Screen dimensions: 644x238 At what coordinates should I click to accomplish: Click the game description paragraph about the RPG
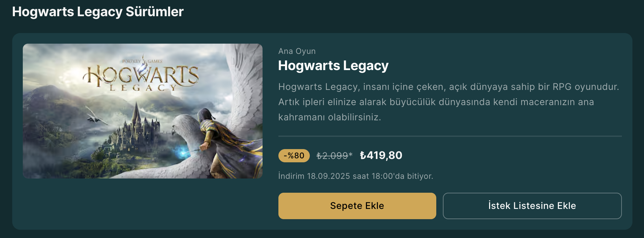[x=449, y=102]
